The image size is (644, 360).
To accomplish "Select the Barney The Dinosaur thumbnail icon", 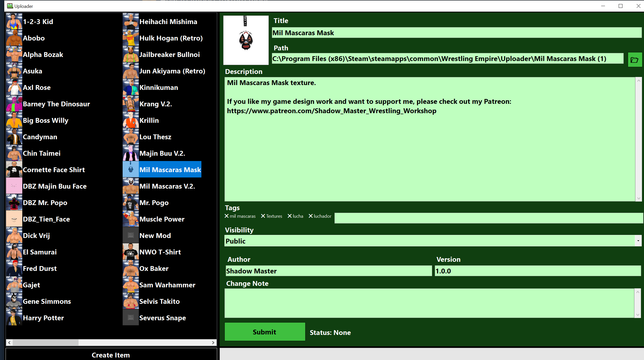I will (14, 104).
